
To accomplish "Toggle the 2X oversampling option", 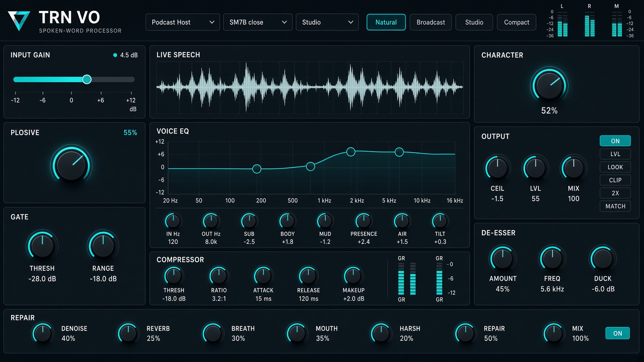I will [615, 193].
